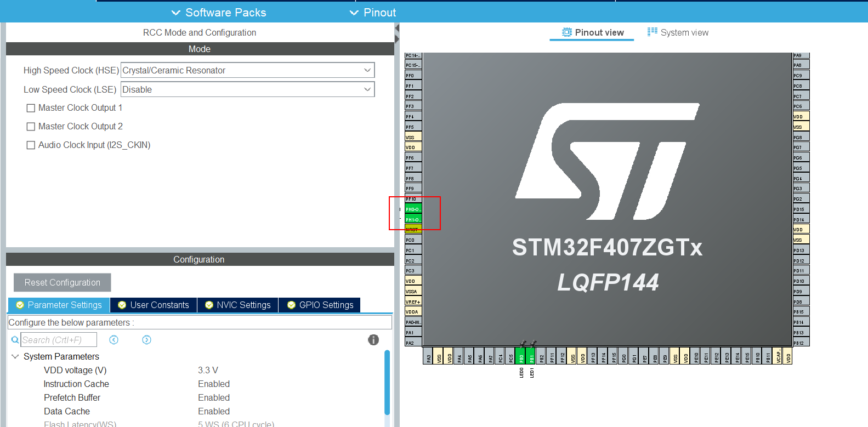Open Low Speed Clock (LSE) dropdown
Image resolution: width=868 pixels, height=427 pixels.
click(247, 89)
